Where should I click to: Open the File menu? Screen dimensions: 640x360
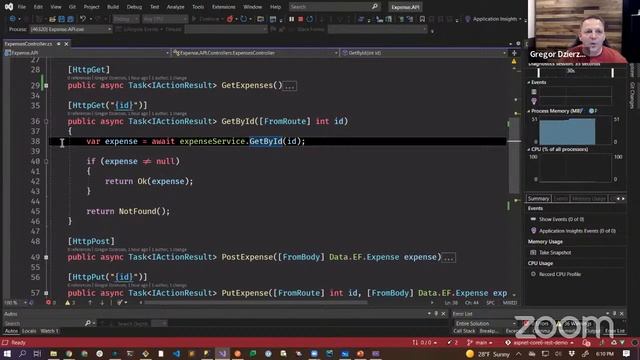coord(22,7)
